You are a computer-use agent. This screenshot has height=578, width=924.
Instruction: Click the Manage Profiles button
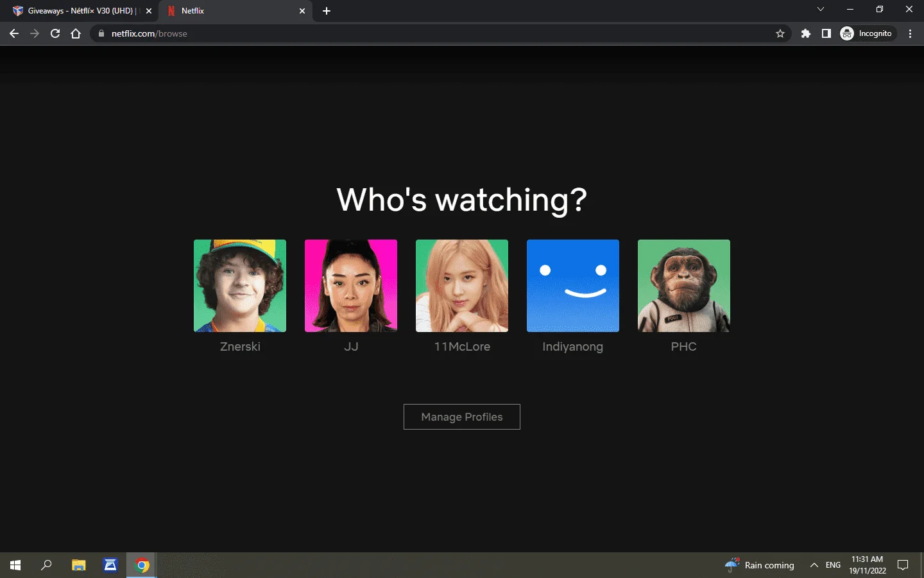coord(462,417)
